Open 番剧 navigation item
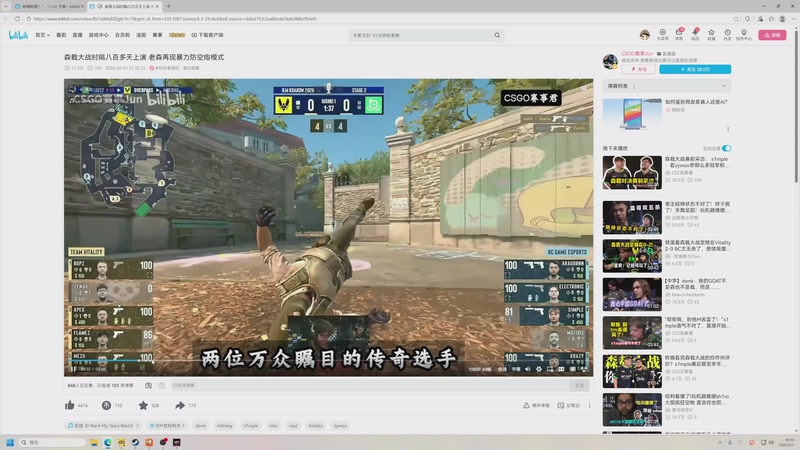 [61, 35]
